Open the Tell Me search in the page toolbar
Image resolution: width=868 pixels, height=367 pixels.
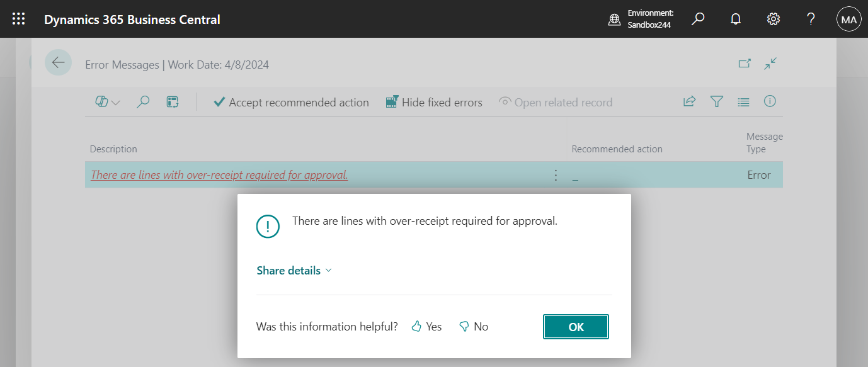coord(143,101)
